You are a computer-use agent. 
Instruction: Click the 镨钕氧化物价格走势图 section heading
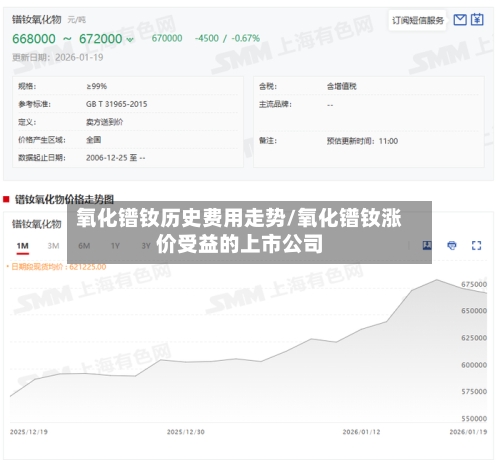coord(64,199)
